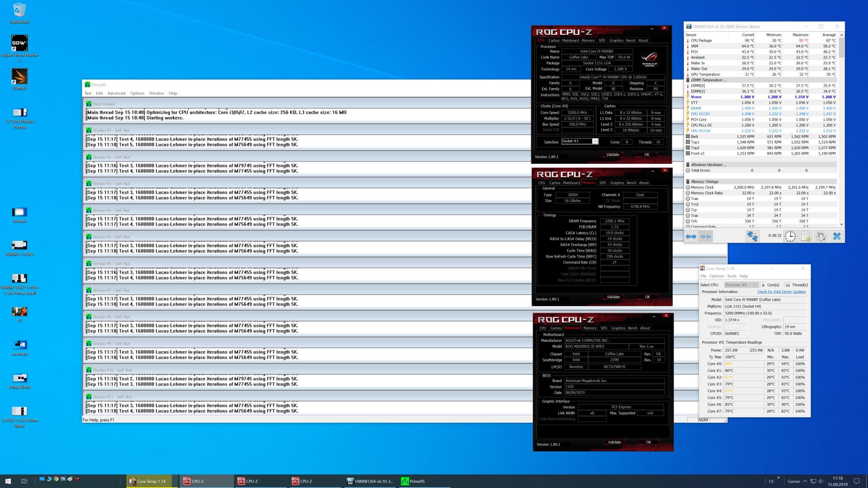Open '5.1GHZ 1 Std. Prime Blend' desktop icon

pyautogui.click(x=19, y=417)
